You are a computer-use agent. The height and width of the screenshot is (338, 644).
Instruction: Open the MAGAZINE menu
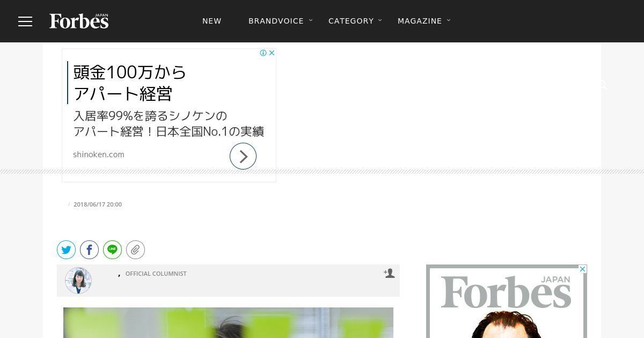420,21
